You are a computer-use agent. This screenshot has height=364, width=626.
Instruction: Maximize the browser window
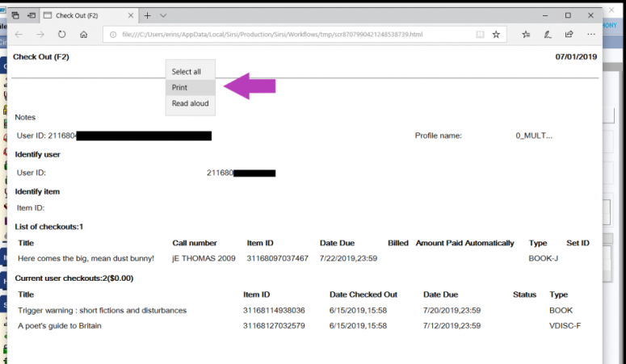click(x=568, y=15)
